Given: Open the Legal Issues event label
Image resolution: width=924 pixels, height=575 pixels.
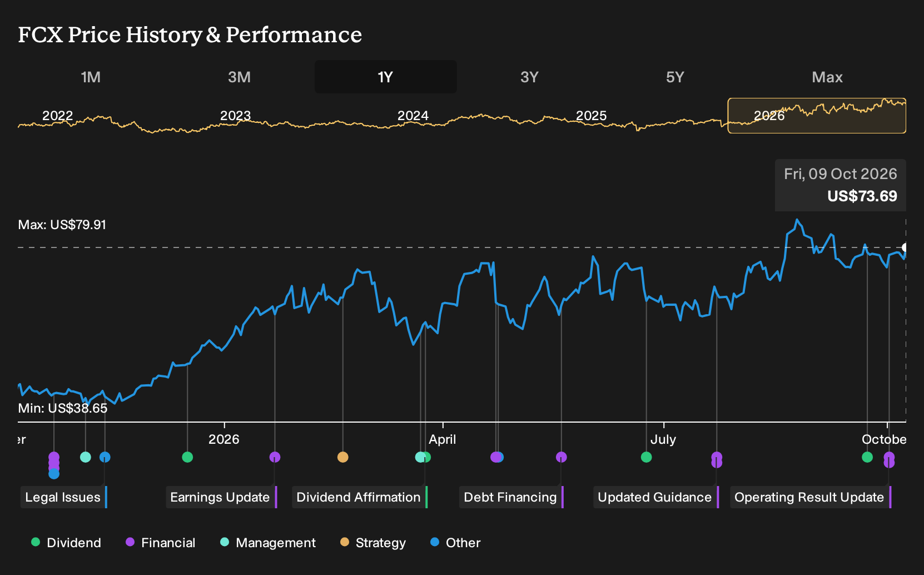Looking at the screenshot, I should [x=64, y=497].
